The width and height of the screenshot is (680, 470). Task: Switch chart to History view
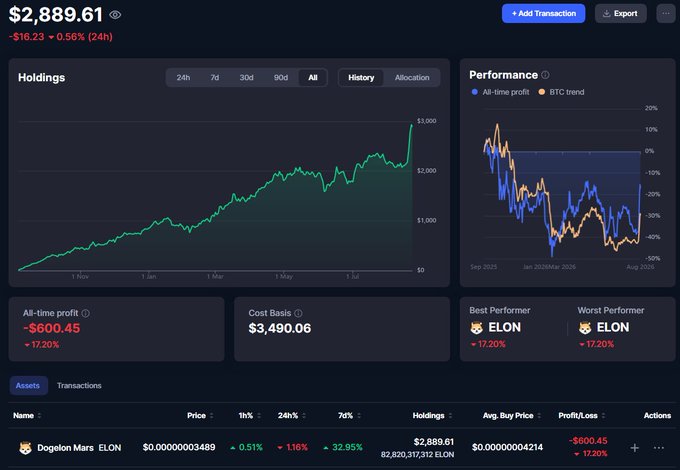pos(361,78)
